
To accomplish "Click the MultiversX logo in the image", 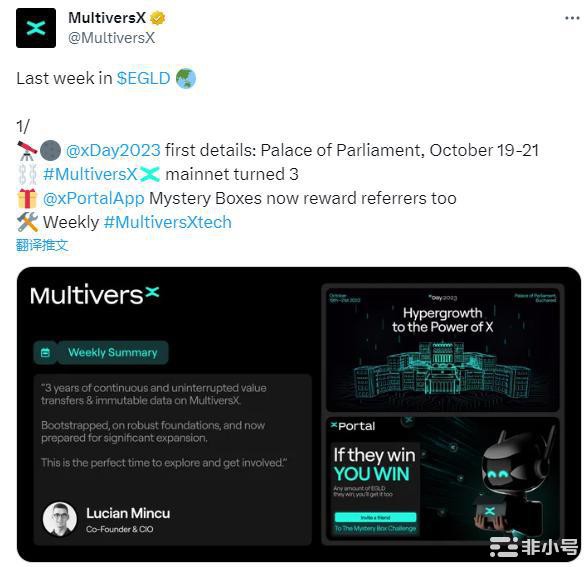I will click(x=95, y=295).
